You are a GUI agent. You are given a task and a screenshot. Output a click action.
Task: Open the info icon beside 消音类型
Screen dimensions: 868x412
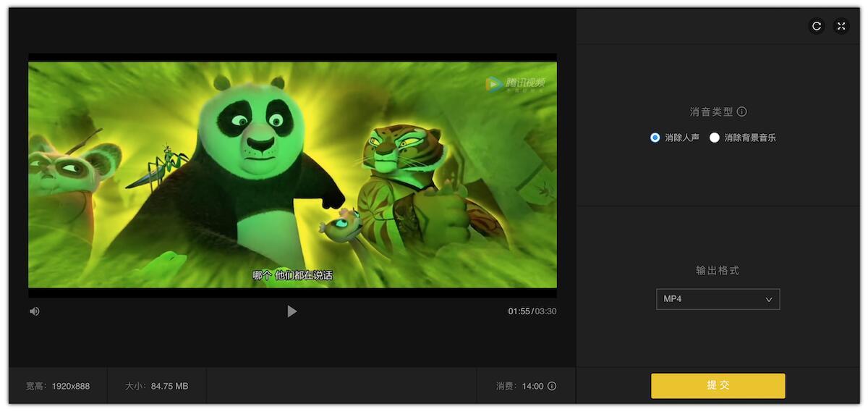point(741,112)
